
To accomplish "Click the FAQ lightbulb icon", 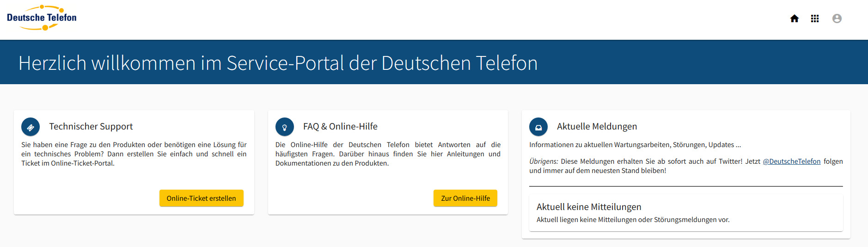I will coord(285,127).
